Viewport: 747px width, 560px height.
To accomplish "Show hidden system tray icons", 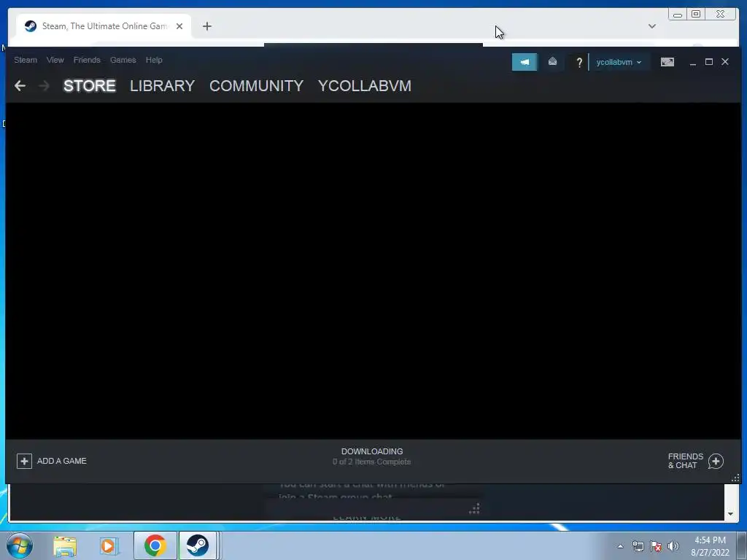I will tap(620, 546).
